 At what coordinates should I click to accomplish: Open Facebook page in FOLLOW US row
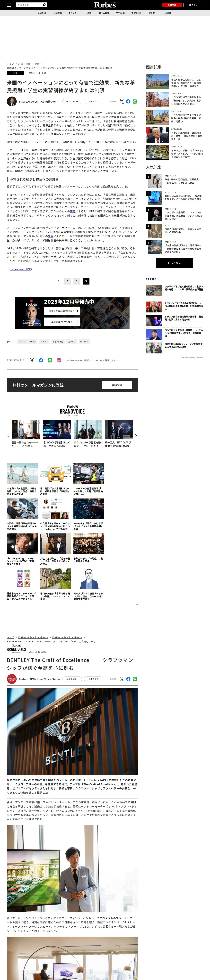(x=41, y=360)
